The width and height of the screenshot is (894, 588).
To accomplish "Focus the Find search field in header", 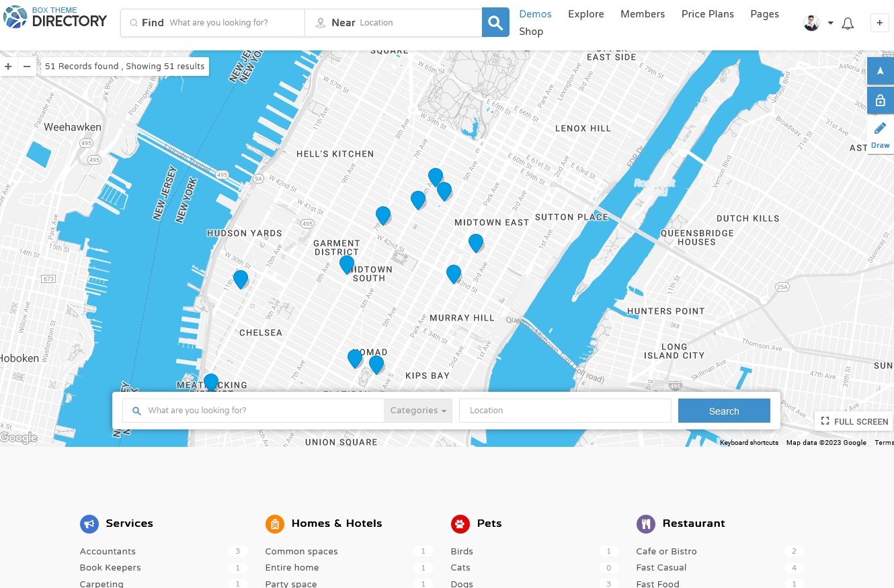I will tap(213, 23).
